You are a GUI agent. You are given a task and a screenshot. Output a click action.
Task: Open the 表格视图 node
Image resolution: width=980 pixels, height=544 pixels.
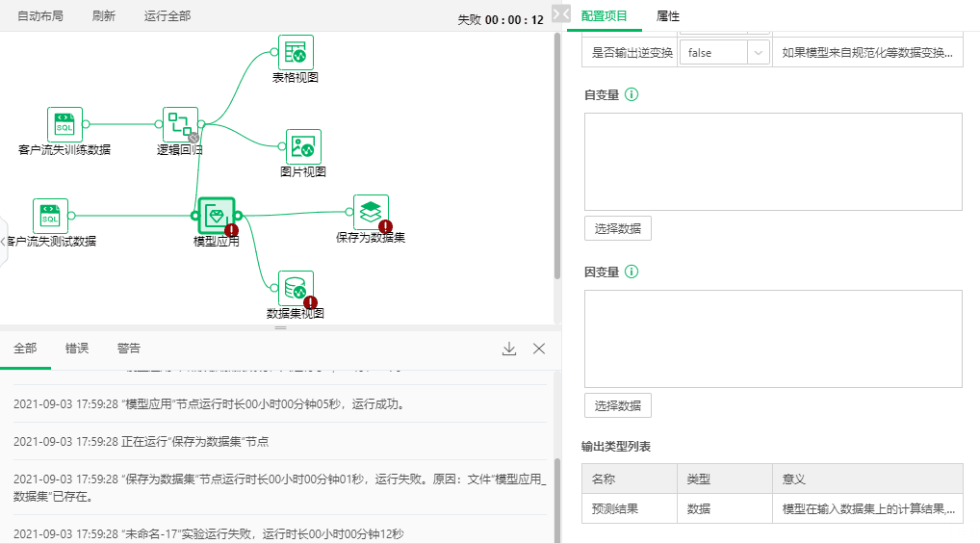(296, 52)
